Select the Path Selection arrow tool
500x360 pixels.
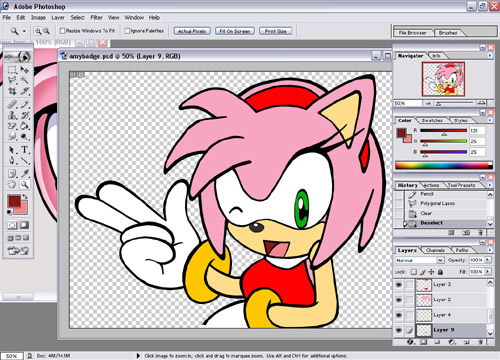pyautogui.click(x=12, y=150)
